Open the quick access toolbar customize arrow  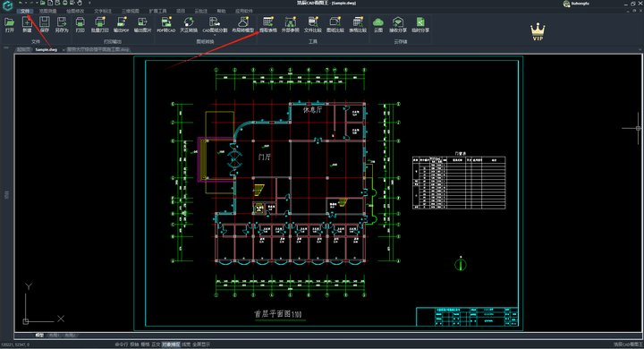pyautogui.click(x=89, y=3)
